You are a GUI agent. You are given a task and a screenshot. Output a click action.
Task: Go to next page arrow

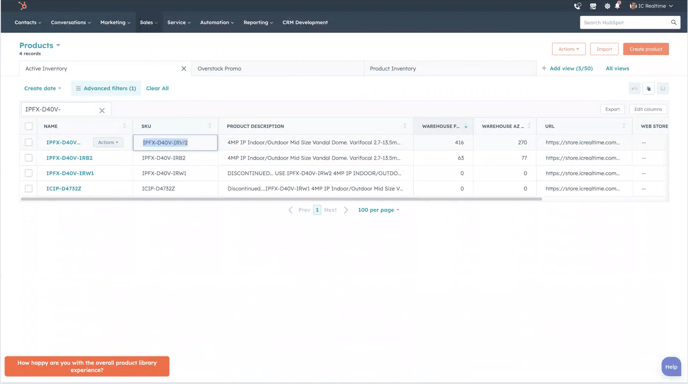click(346, 210)
